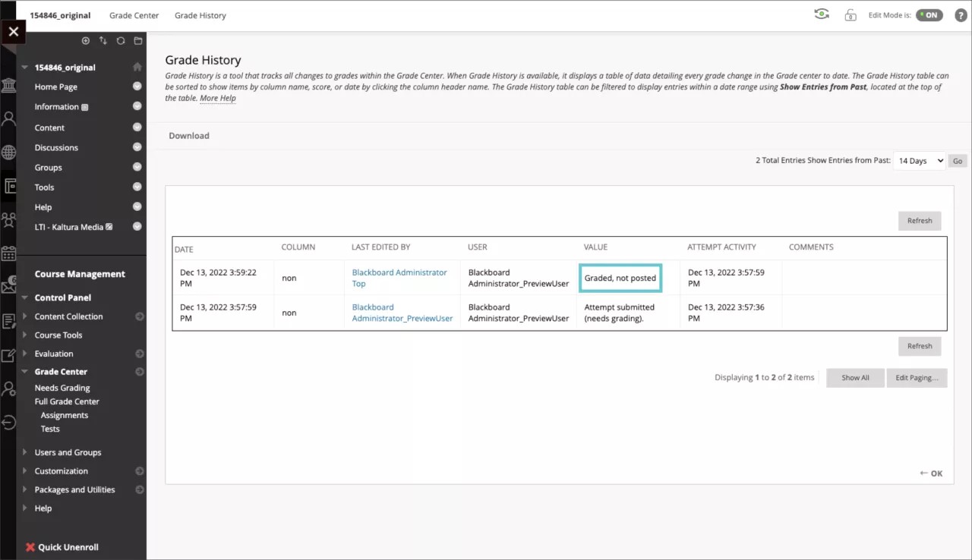Open the help question mark icon

(960, 15)
